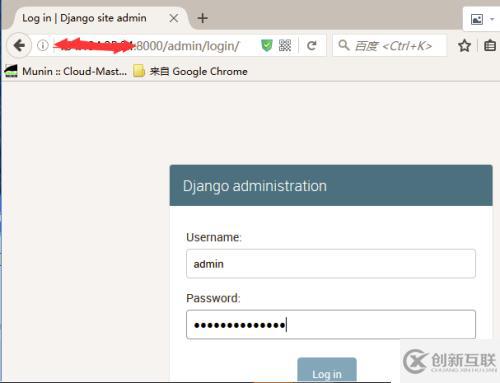
Task: Open the bookmarks list icon
Action: [x=490, y=45]
